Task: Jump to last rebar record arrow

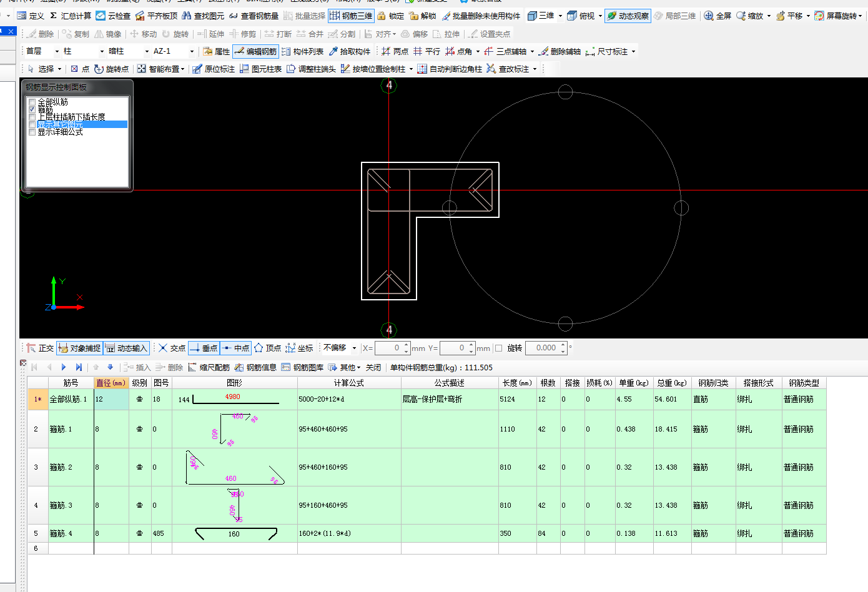Action: (79, 367)
